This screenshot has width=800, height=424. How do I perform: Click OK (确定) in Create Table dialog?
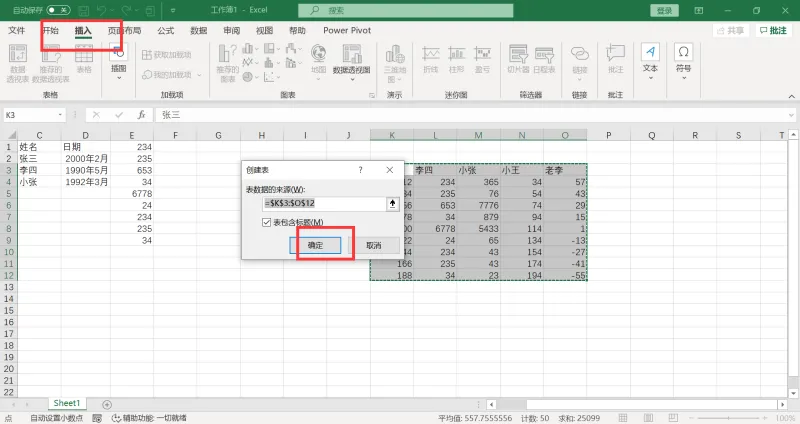tap(315, 245)
